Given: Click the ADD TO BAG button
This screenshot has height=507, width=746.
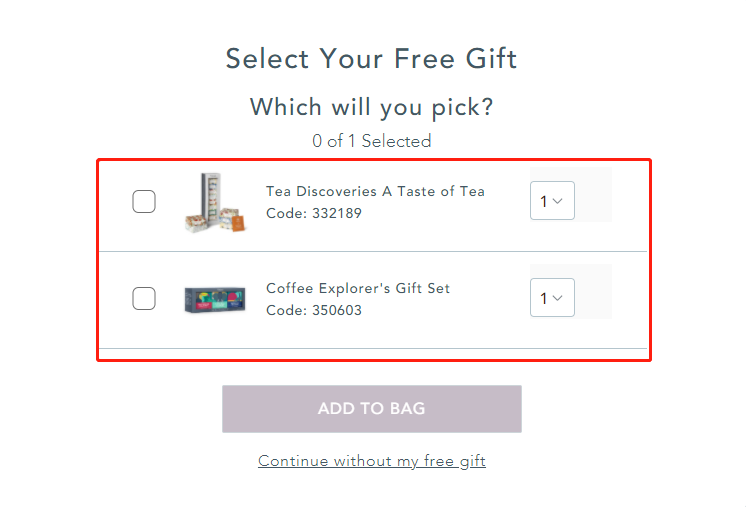Looking at the screenshot, I should click(x=372, y=409).
